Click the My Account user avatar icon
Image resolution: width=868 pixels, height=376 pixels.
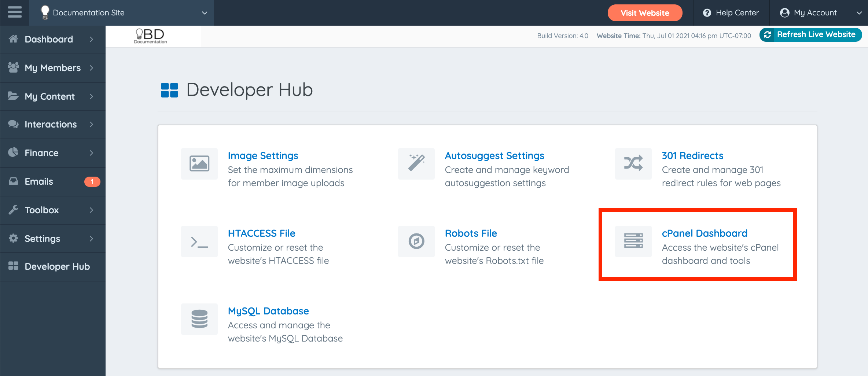[x=784, y=13]
